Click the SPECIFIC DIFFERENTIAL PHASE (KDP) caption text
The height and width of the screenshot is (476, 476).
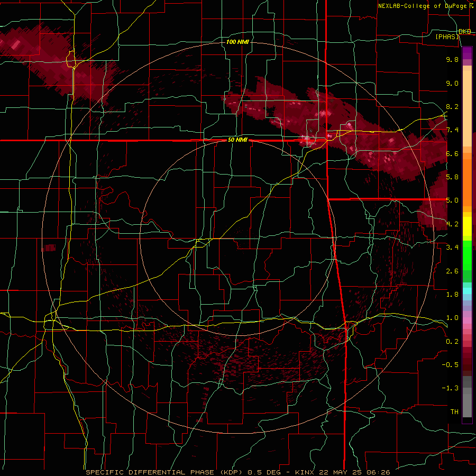pos(165,472)
